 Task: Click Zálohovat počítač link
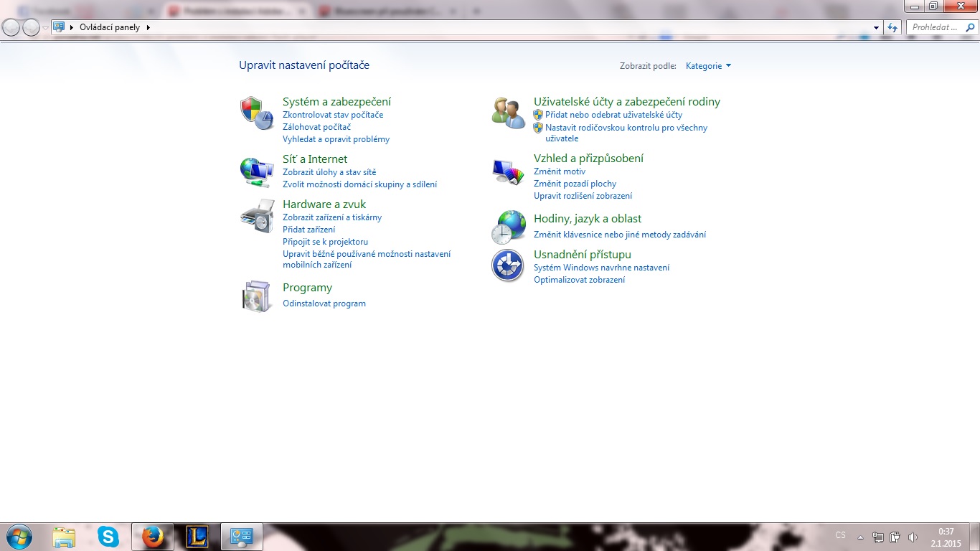[x=316, y=127]
